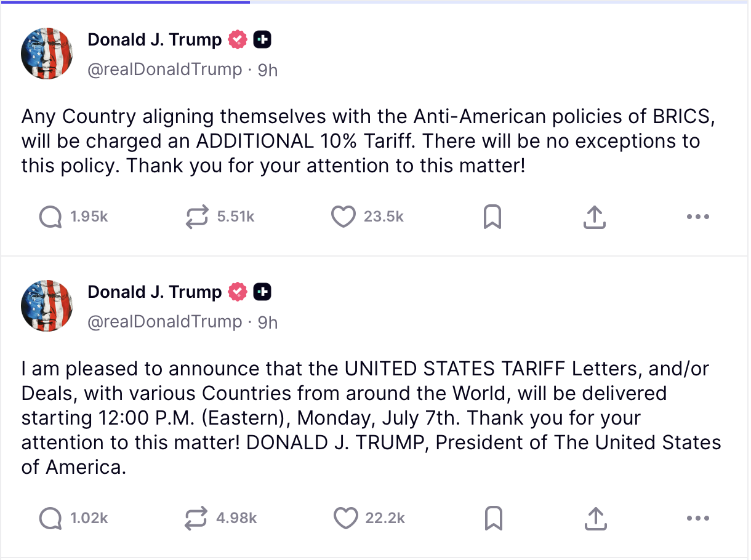Click the avatar on the first post
751x560 pixels.
(47, 54)
